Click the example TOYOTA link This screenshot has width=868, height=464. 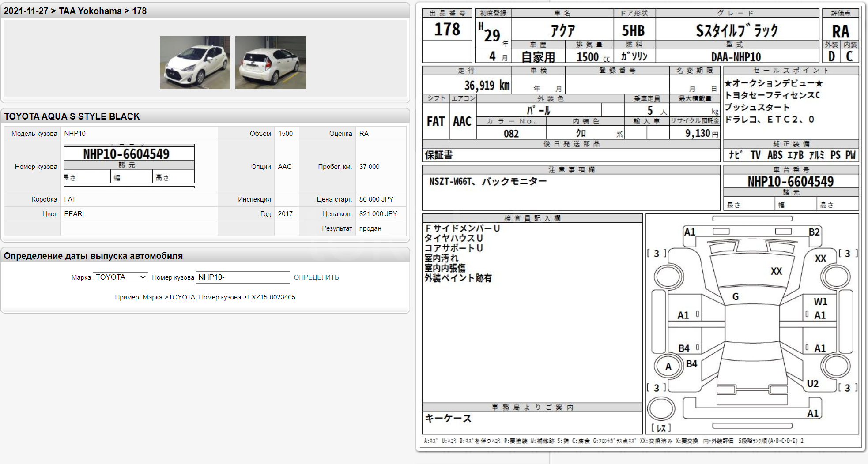(x=181, y=297)
